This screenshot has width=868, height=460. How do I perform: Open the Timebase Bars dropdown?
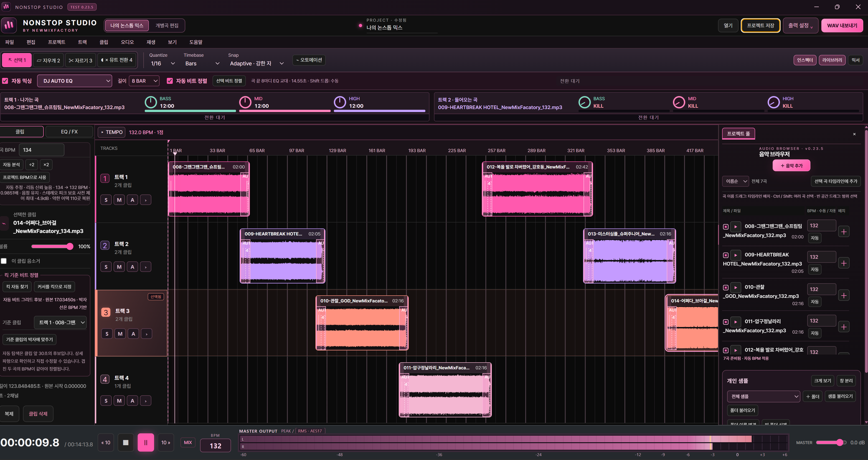202,63
